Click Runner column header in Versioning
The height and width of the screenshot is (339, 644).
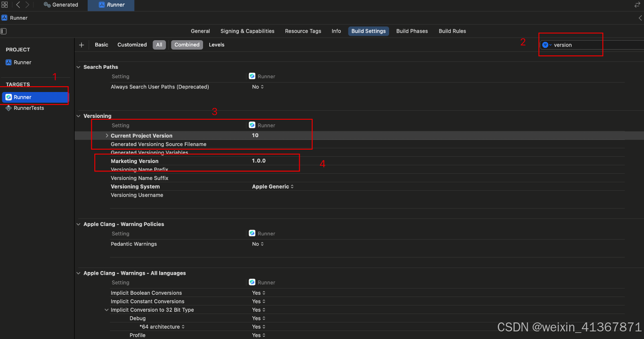(263, 126)
